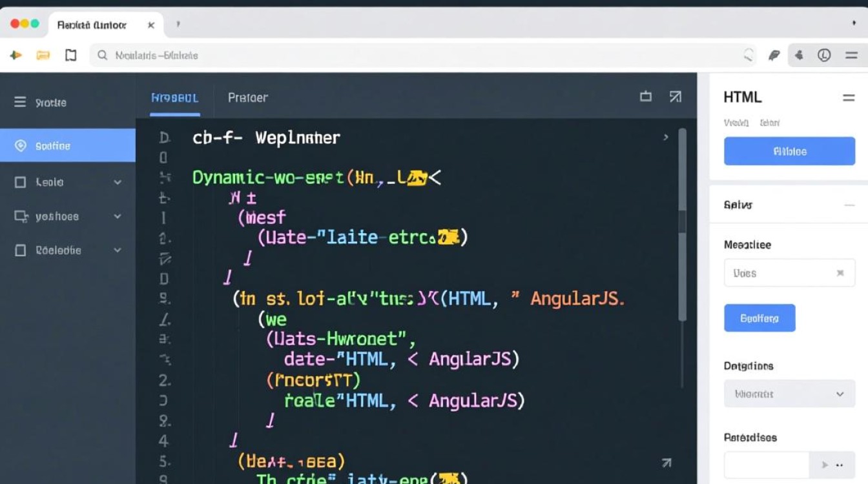Switch to the Prataer editor tab
The height and width of the screenshot is (484, 868).
click(247, 98)
